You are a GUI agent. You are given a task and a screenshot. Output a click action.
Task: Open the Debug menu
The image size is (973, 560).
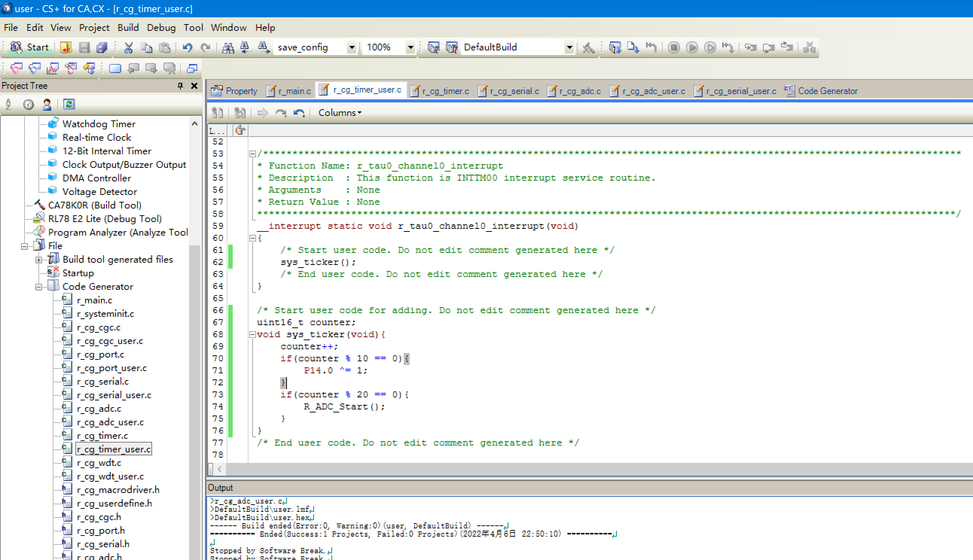click(160, 27)
